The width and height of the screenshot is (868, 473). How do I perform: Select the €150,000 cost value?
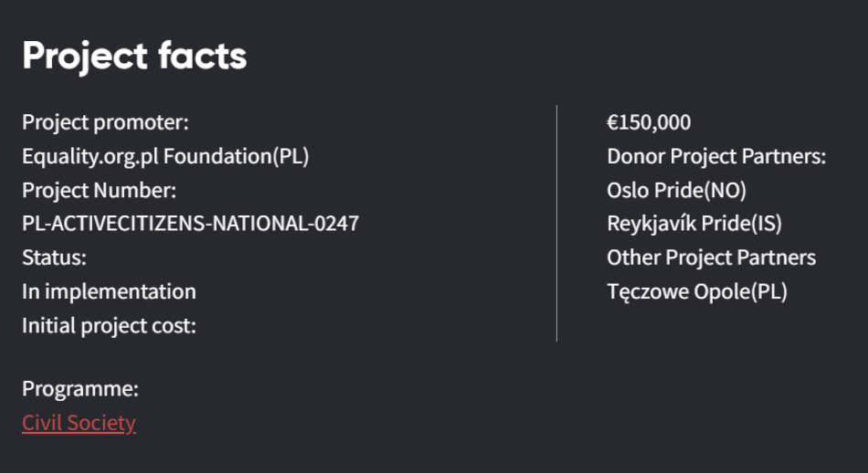point(649,122)
